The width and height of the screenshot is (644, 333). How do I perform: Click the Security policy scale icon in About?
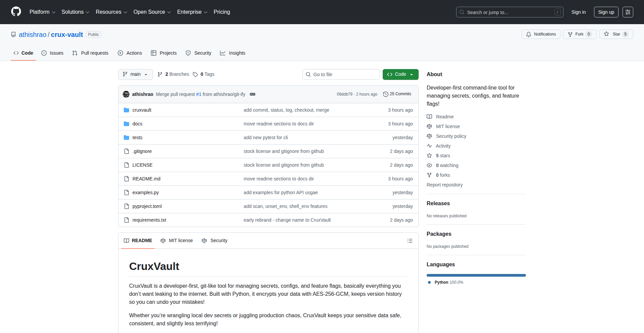click(429, 136)
